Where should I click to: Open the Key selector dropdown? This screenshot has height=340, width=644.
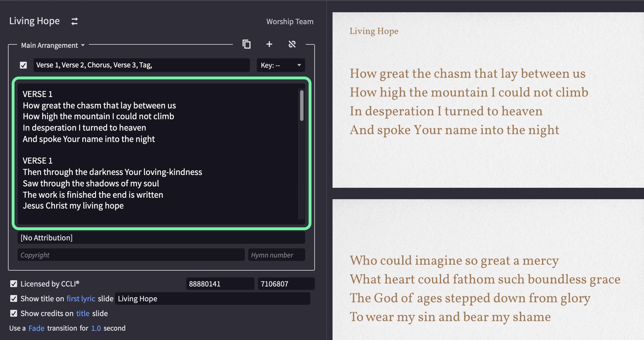pyautogui.click(x=281, y=65)
